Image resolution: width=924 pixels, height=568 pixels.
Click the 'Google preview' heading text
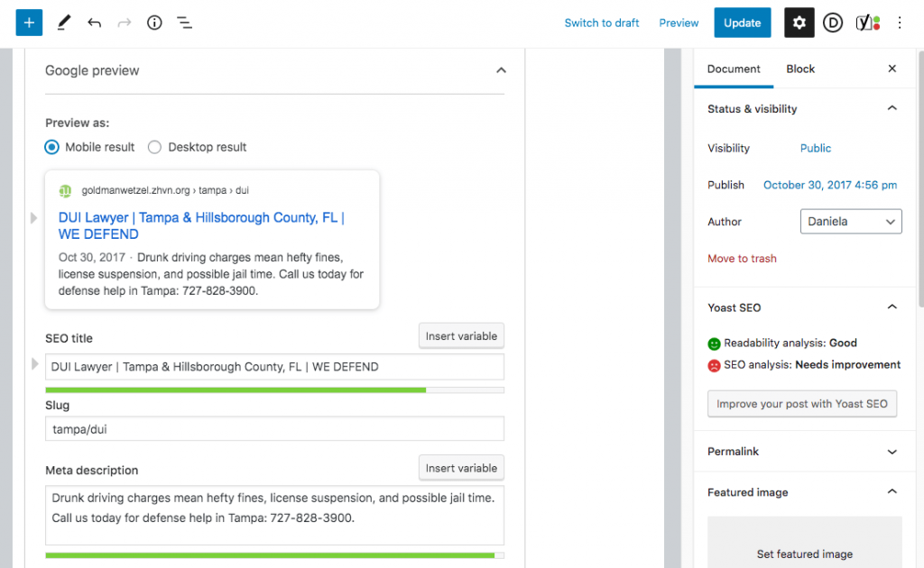tap(92, 70)
